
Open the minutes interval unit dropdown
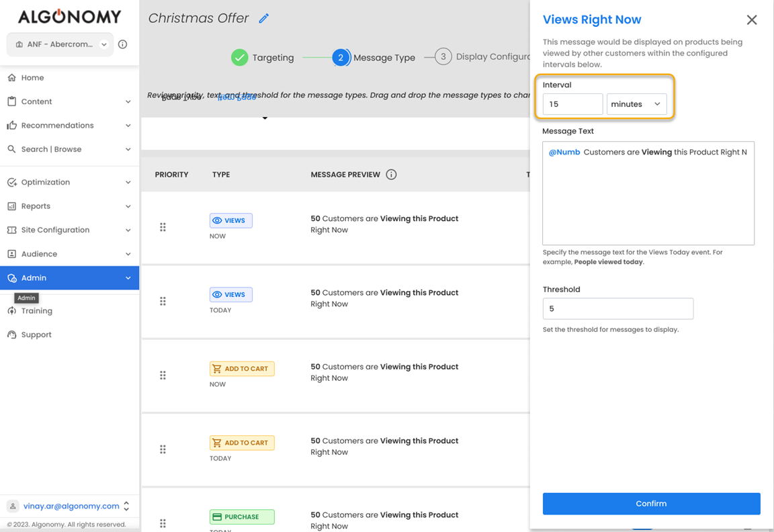[x=636, y=104]
